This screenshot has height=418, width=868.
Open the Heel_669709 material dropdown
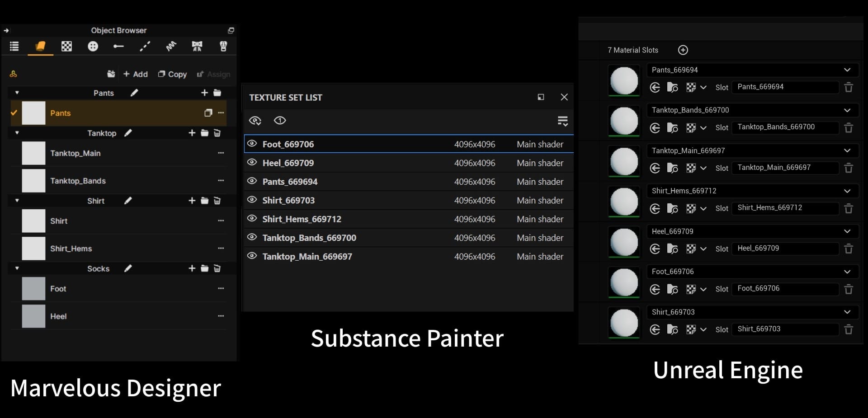click(753, 231)
